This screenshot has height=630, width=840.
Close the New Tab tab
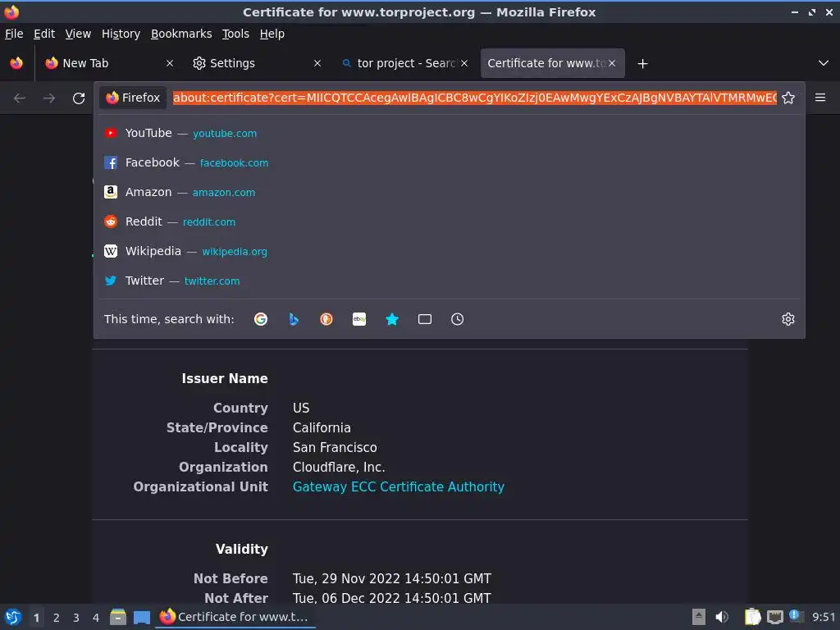point(170,63)
